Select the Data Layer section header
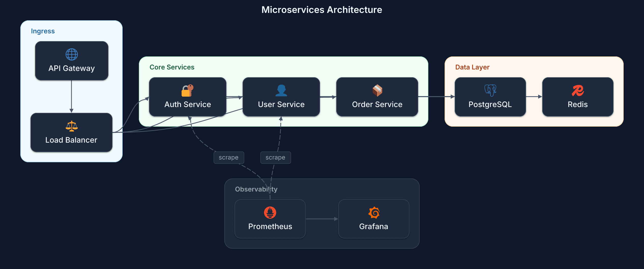644x269 pixels. (472, 67)
